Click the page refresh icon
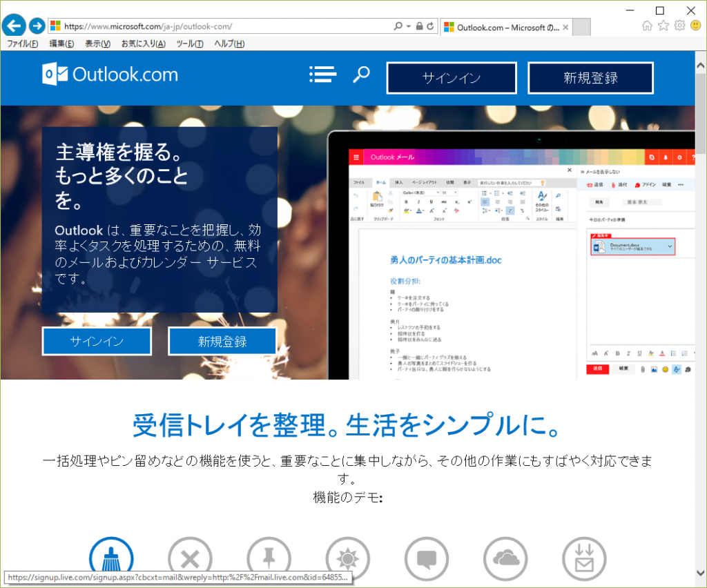The height and width of the screenshot is (588, 707). [430, 26]
